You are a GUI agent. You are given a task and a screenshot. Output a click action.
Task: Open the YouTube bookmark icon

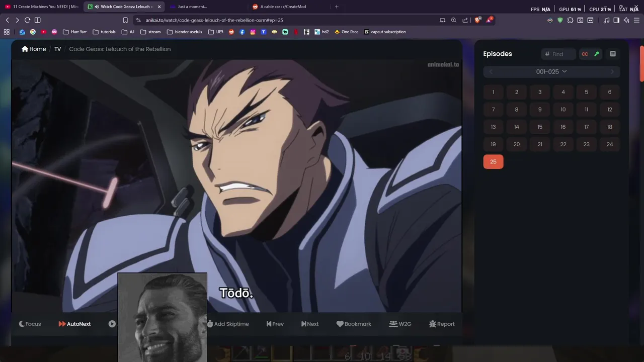[x=44, y=32]
